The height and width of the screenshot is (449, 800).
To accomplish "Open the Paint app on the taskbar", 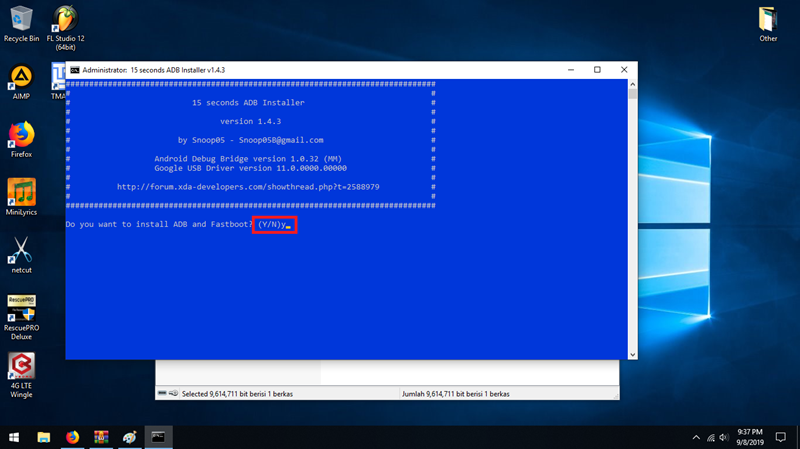I will pos(130,437).
